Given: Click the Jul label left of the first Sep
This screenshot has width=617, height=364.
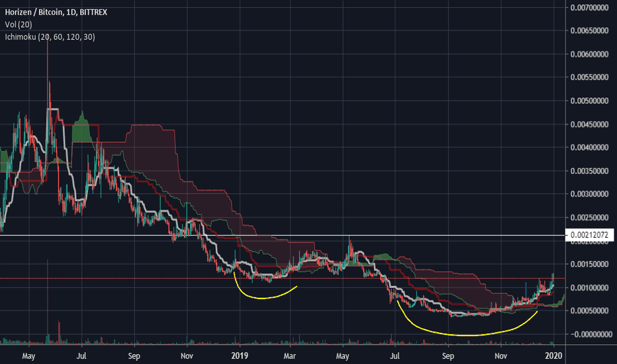Looking at the screenshot, I should (x=81, y=356).
